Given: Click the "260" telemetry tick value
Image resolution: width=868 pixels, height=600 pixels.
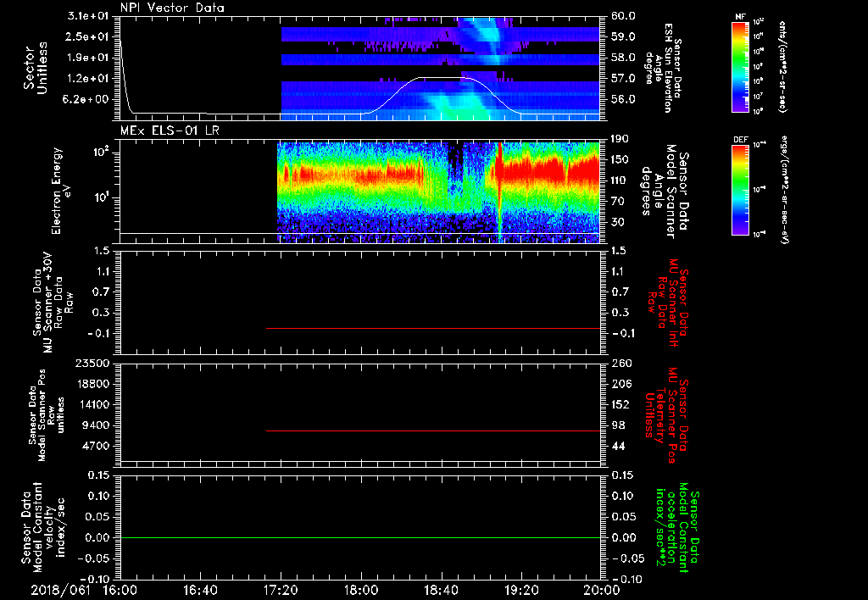Looking at the screenshot, I should pyautogui.click(x=621, y=363).
